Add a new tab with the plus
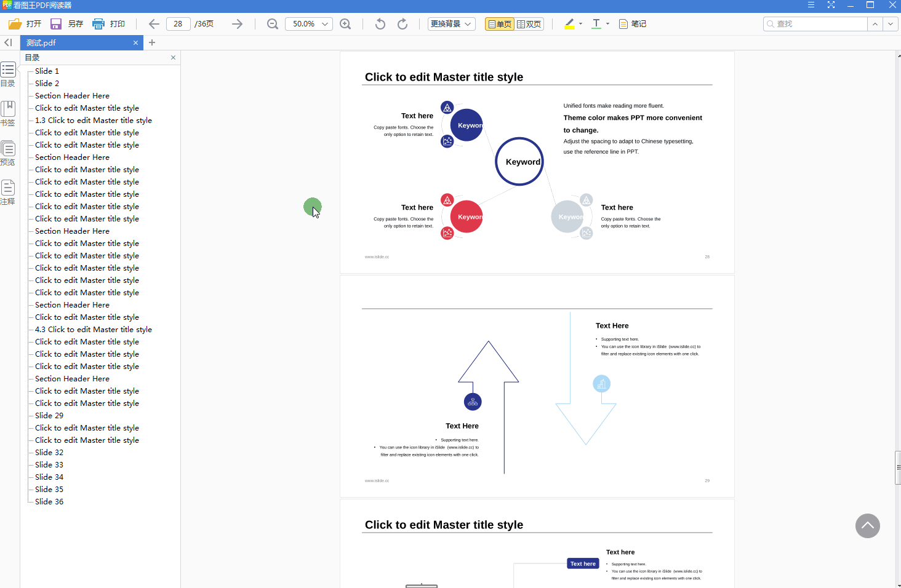 click(x=152, y=42)
